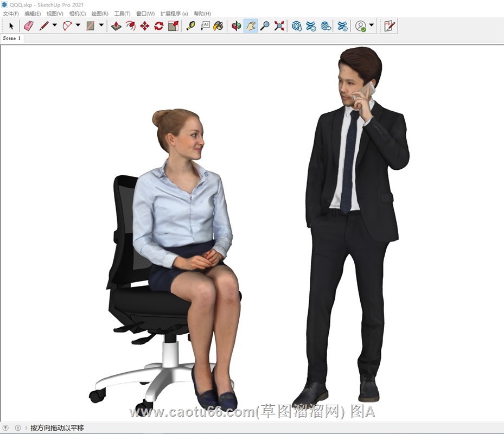Activate the Push/Pull tool
The image size is (504, 434).
(116, 25)
